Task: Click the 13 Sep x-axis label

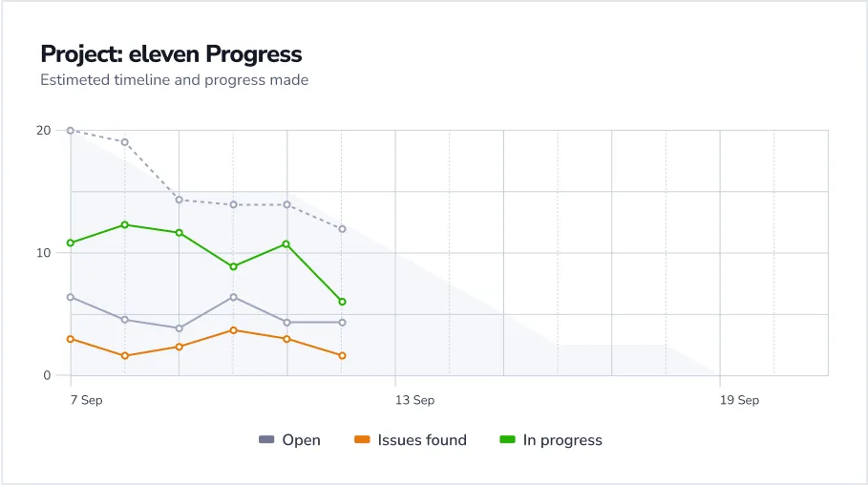Action: (x=414, y=400)
